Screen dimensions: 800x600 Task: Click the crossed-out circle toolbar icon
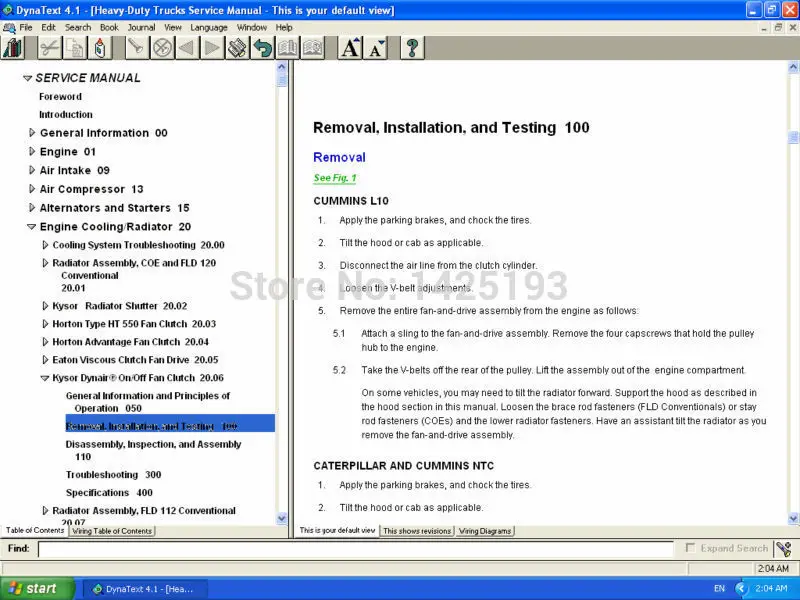click(x=162, y=48)
